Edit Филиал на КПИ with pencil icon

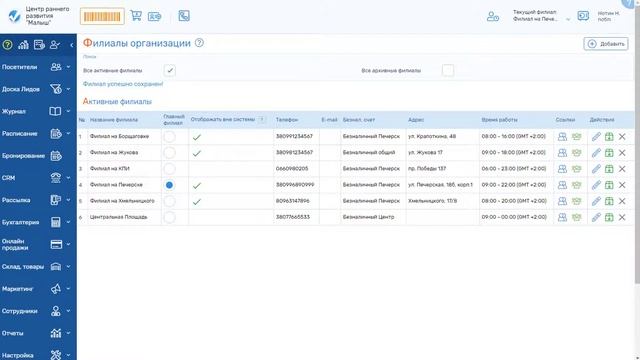(596, 169)
